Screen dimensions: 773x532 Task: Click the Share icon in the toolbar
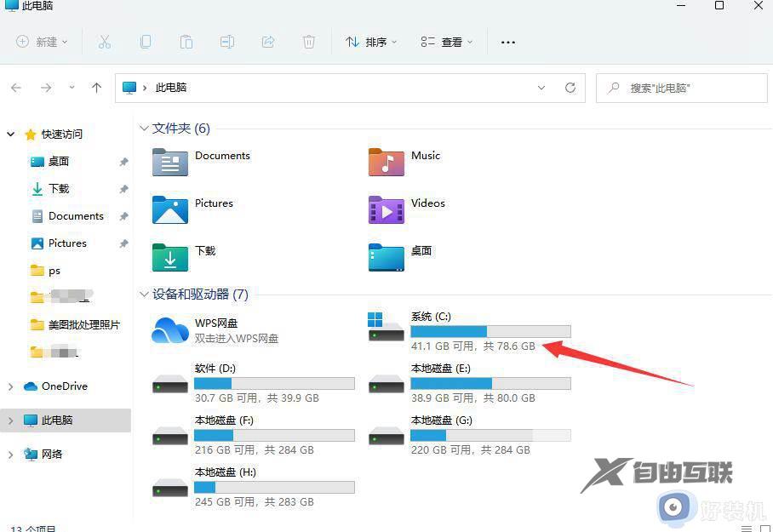click(x=268, y=42)
